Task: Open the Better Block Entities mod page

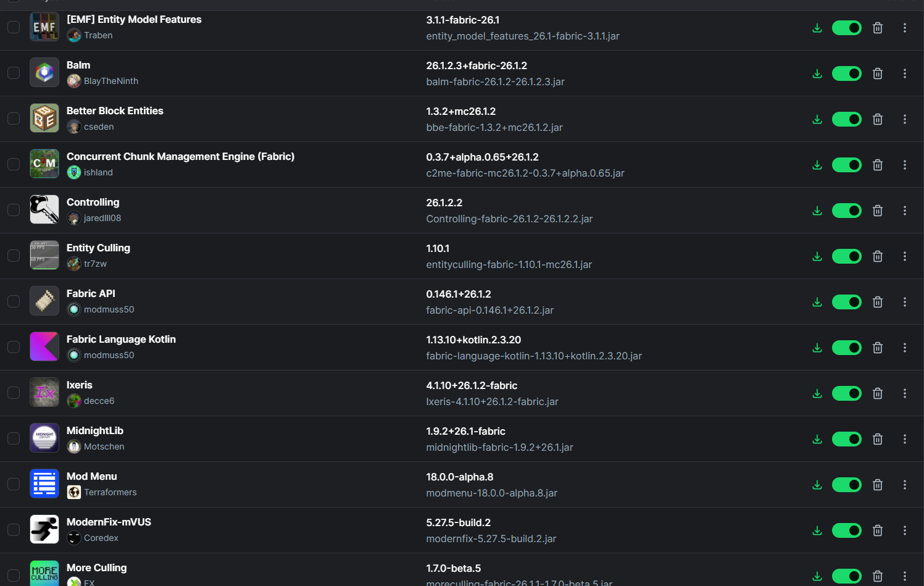Action: pyautogui.click(x=115, y=111)
